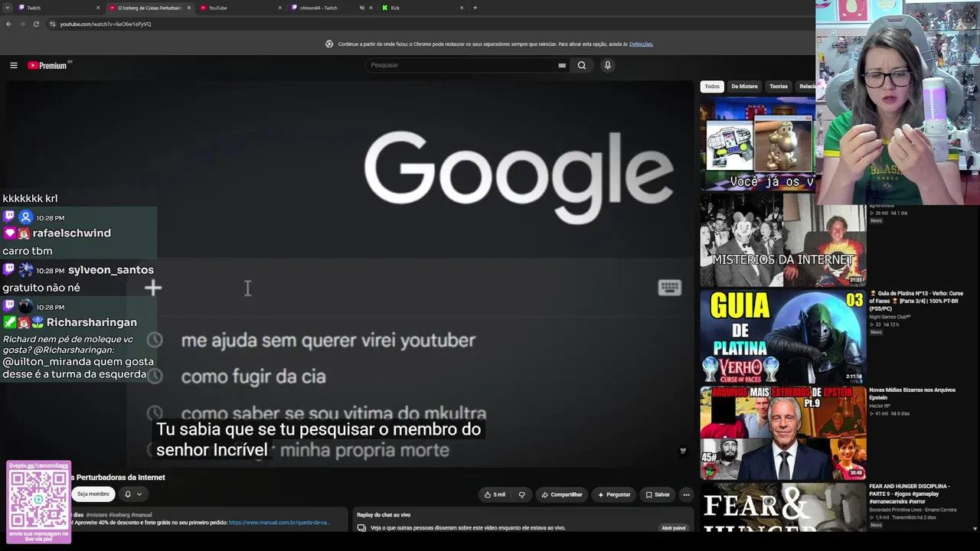Save the video with the 'Salvar' button
Image resolution: width=980 pixels, height=551 pixels.
658,494
